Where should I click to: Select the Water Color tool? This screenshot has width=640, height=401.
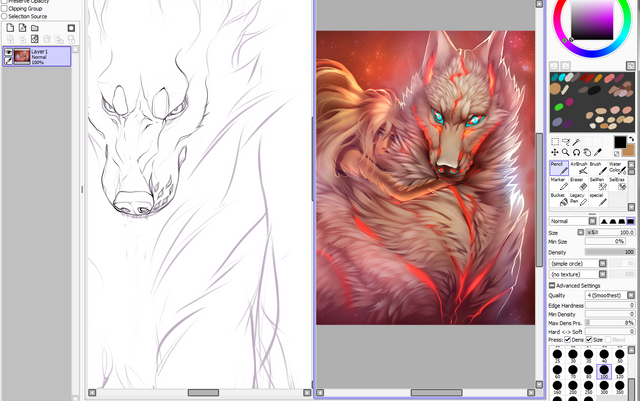(x=617, y=168)
